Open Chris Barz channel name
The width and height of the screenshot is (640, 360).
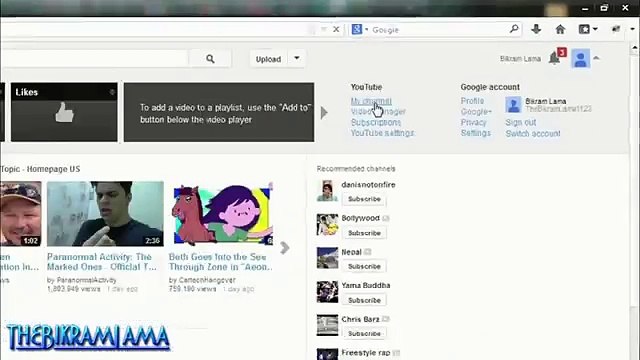pos(360,319)
